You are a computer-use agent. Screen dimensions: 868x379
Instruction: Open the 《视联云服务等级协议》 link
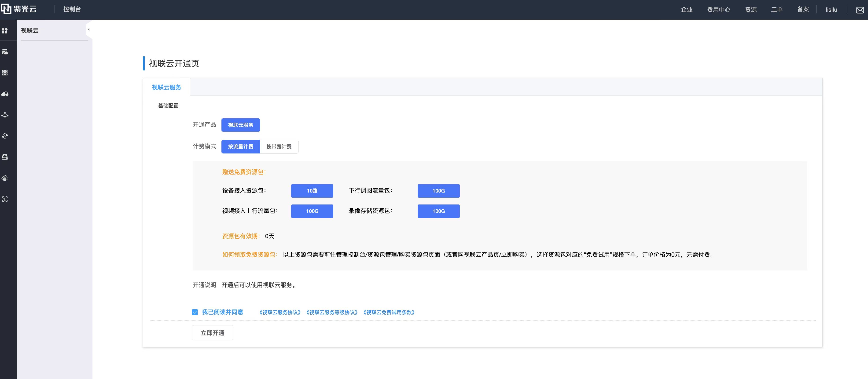point(332,312)
